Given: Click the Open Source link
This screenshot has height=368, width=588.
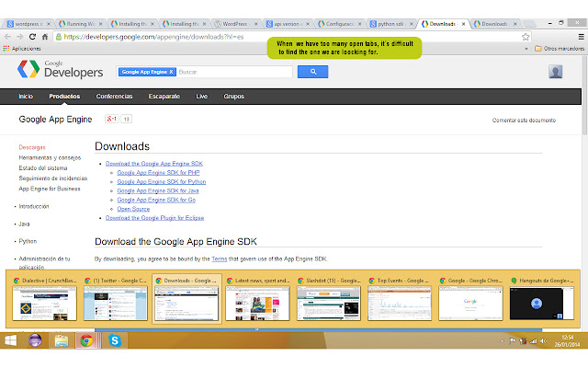Looking at the screenshot, I should (133, 209).
